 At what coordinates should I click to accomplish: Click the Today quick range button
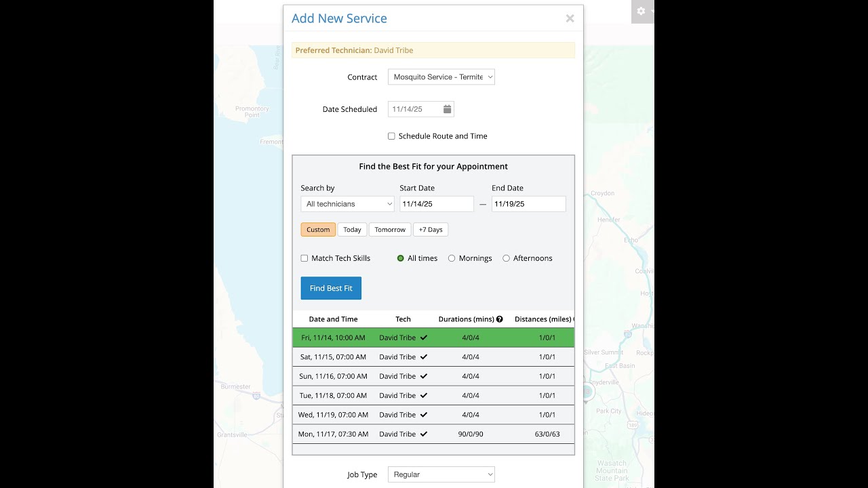[352, 230]
